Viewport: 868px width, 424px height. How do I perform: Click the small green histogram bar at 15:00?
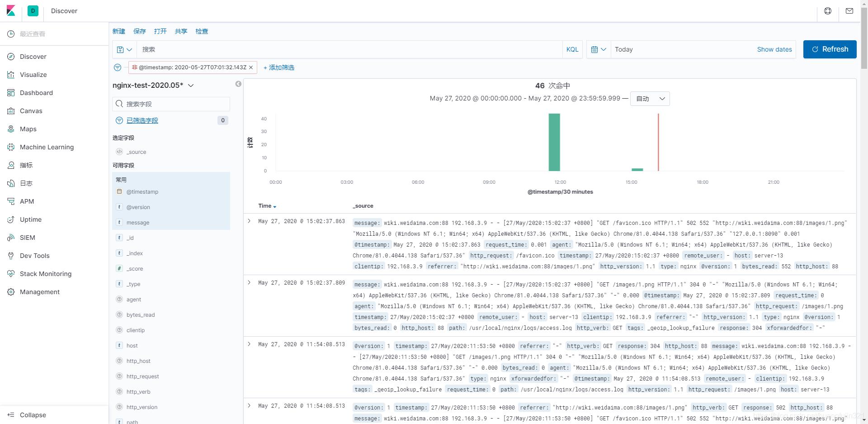coord(637,170)
